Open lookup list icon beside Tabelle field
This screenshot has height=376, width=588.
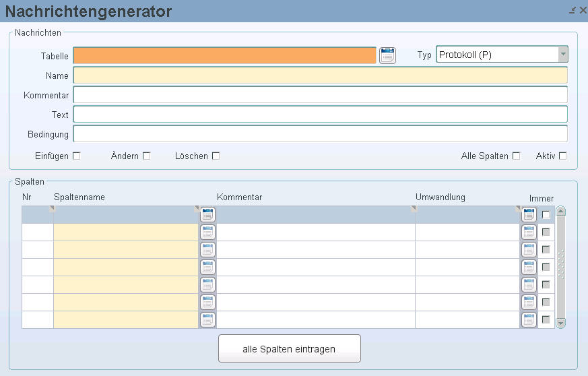[x=387, y=55]
